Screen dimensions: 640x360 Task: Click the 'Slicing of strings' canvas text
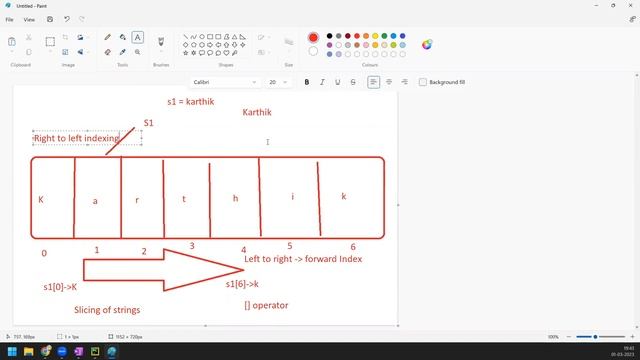[x=107, y=310]
